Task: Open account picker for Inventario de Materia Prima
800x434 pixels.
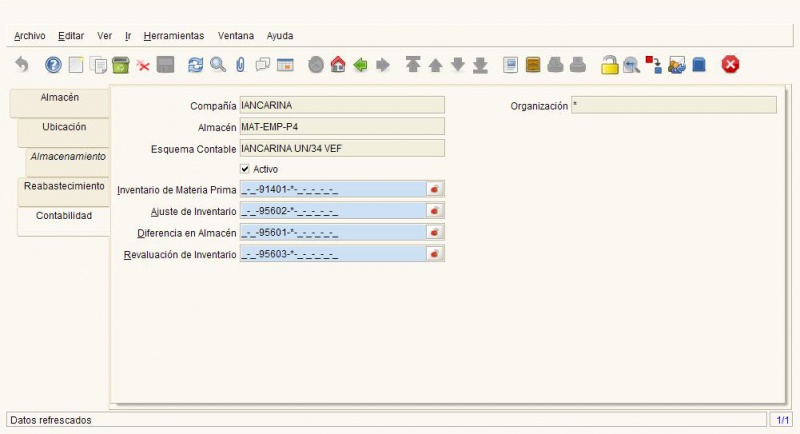Action: pos(435,189)
